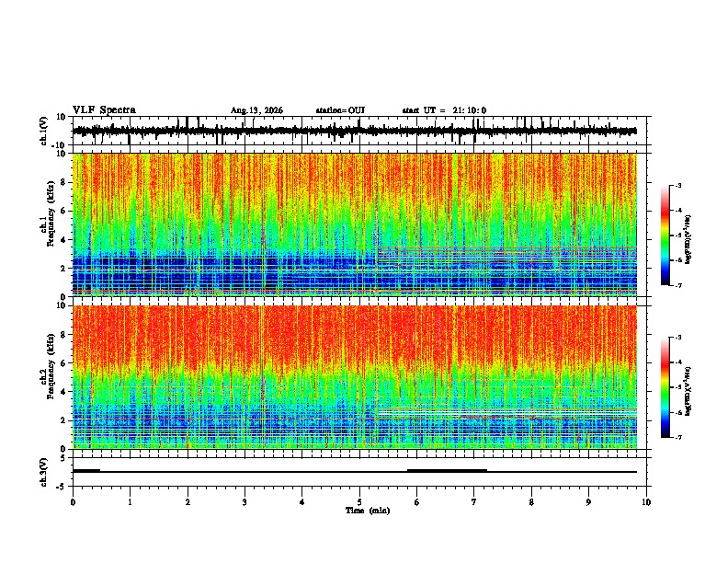
Task: Click the "10" tick on the time axis
Action: (x=646, y=502)
